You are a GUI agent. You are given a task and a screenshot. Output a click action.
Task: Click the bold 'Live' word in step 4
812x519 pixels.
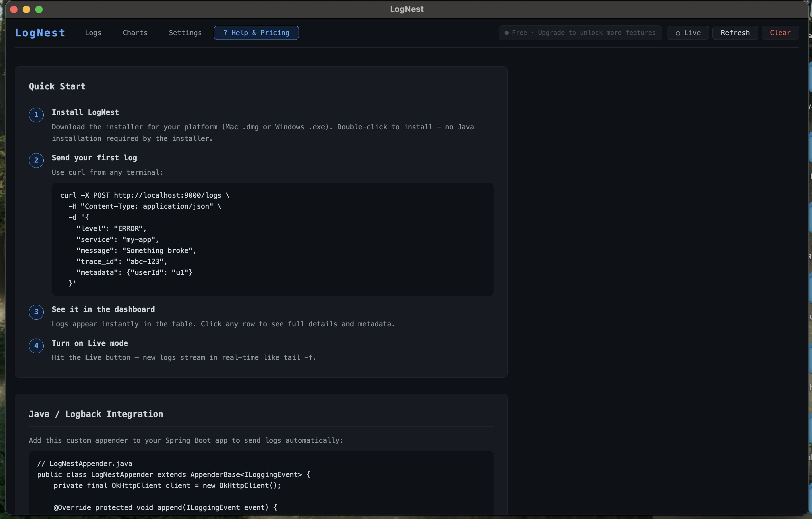(93, 358)
